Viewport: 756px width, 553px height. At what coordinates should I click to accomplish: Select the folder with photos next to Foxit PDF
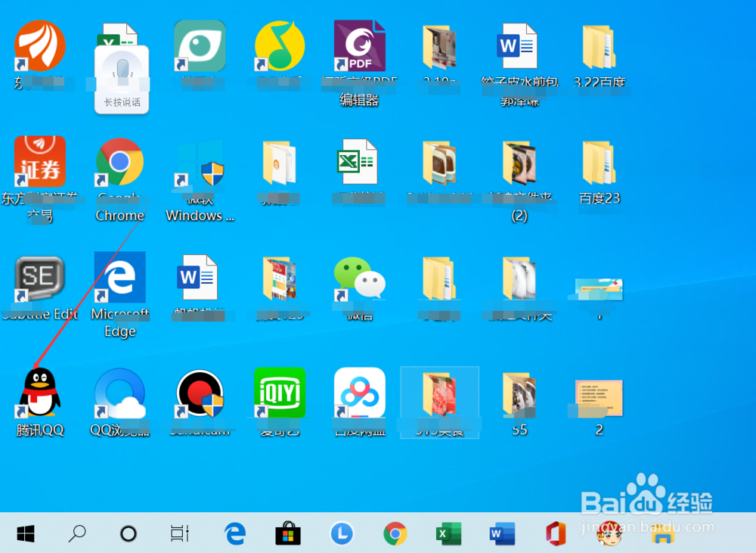[439, 48]
